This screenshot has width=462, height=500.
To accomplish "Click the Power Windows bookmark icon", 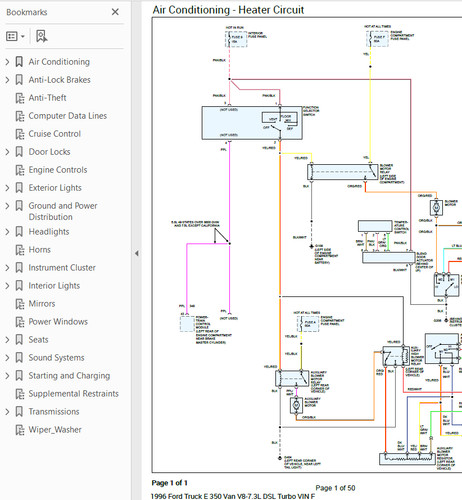I will pos(20,322).
